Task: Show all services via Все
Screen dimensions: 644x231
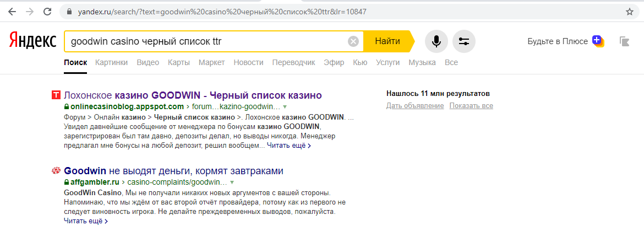Action: pyautogui.click(x=451, y=62)
